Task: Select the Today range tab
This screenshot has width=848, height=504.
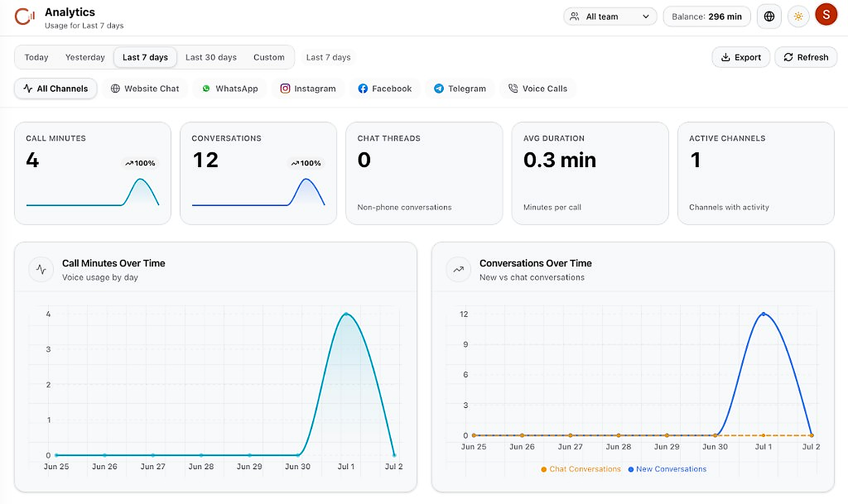Action: click(x=36, y=57)
